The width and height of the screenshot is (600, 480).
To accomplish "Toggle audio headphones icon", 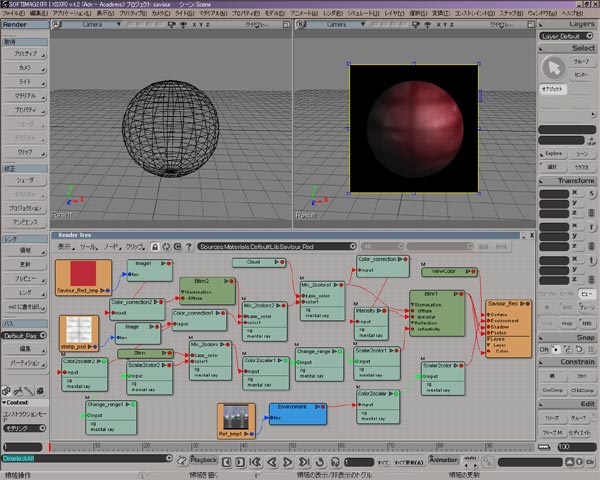I will coord(335,462).
